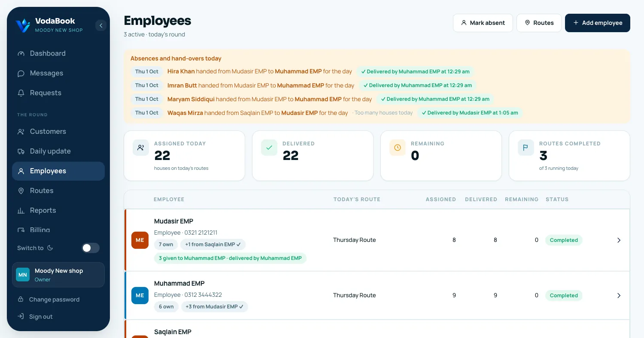
Task: Click the Assigned Today people icon
Action: [x=141, y=148]
